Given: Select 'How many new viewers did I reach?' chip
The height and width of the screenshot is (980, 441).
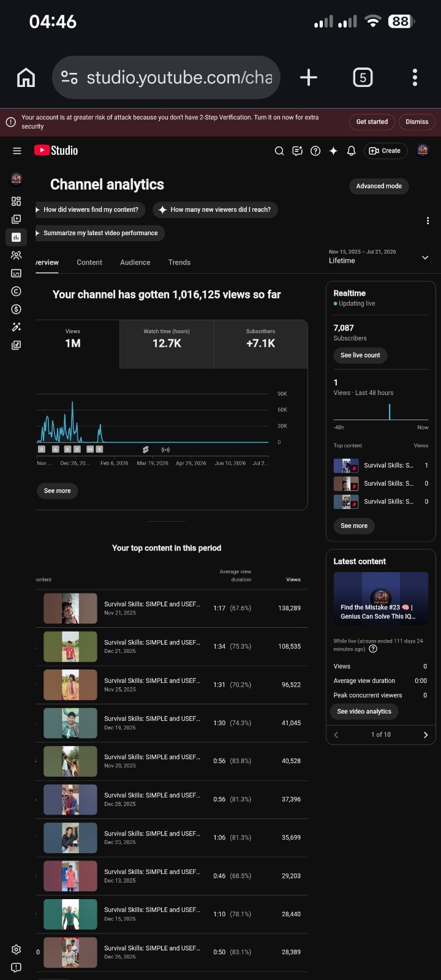Looking at the screenshot, I should click(x=216, y=209).
